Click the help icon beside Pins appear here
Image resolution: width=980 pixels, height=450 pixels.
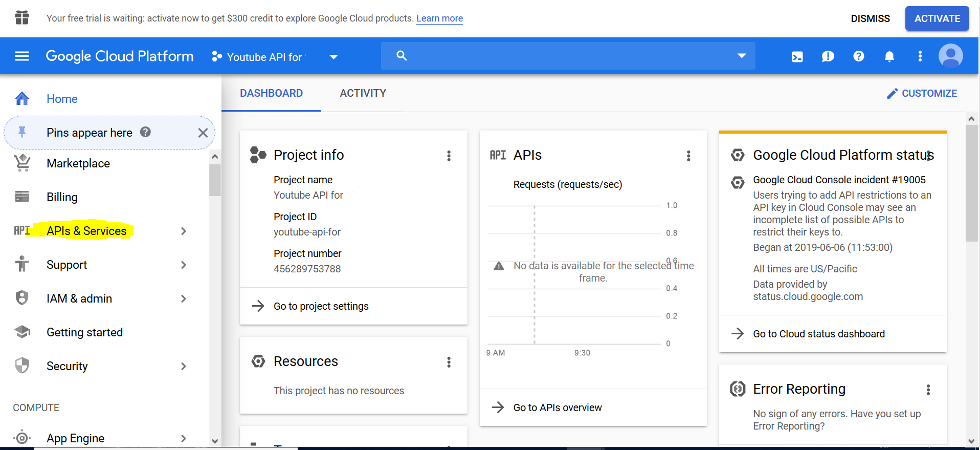coord(146,132)
